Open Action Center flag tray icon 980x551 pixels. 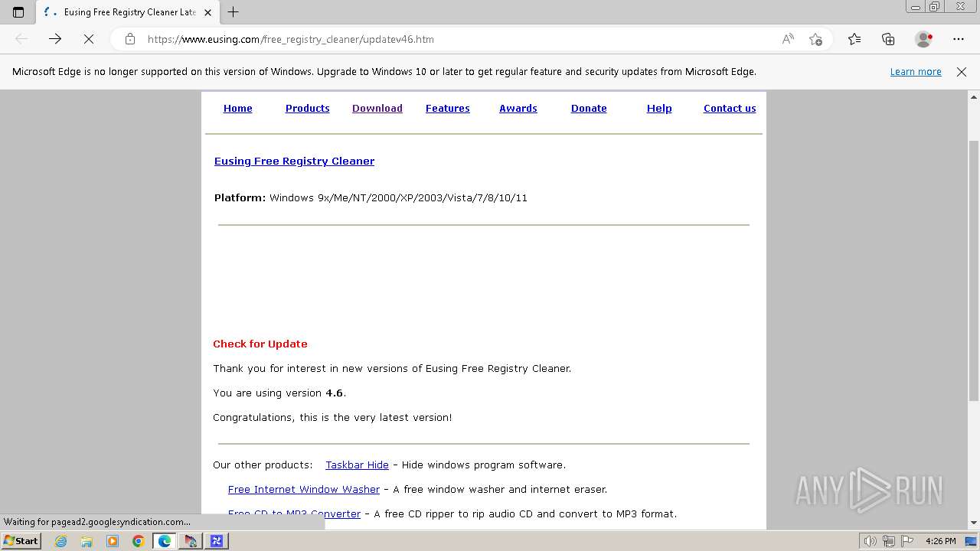[x=907, y=541]
